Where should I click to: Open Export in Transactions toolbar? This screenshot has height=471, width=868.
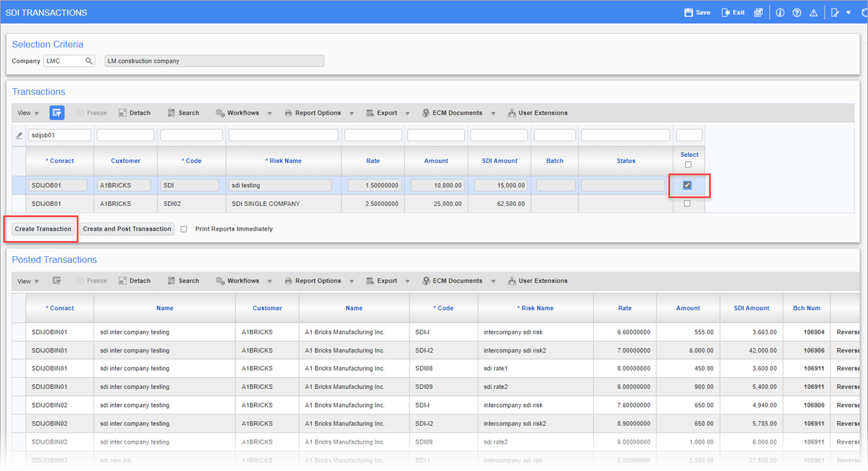click(x=382, y=113)
